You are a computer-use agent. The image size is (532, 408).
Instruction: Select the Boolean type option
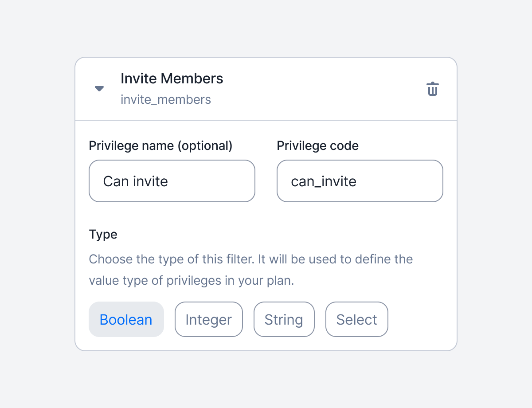point(126,319)
